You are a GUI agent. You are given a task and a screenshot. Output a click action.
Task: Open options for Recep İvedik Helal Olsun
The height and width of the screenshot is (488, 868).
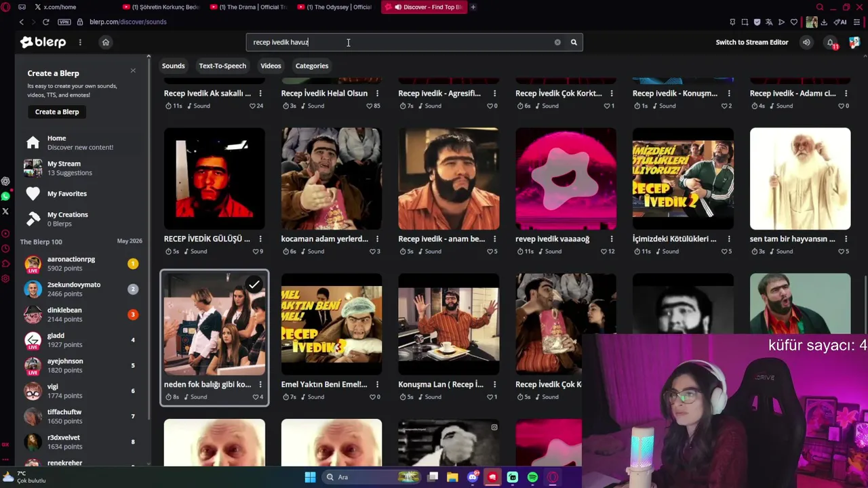click(377, 94)
